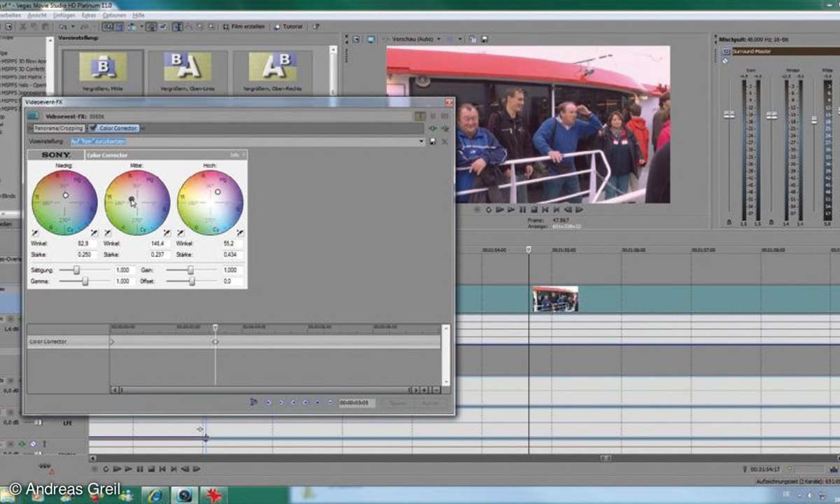The width and height of the screenshot is (840, 504).
Task: Pick complementary color eyedropper under Niedrig wheel
Action: click(x=35, y=232)
